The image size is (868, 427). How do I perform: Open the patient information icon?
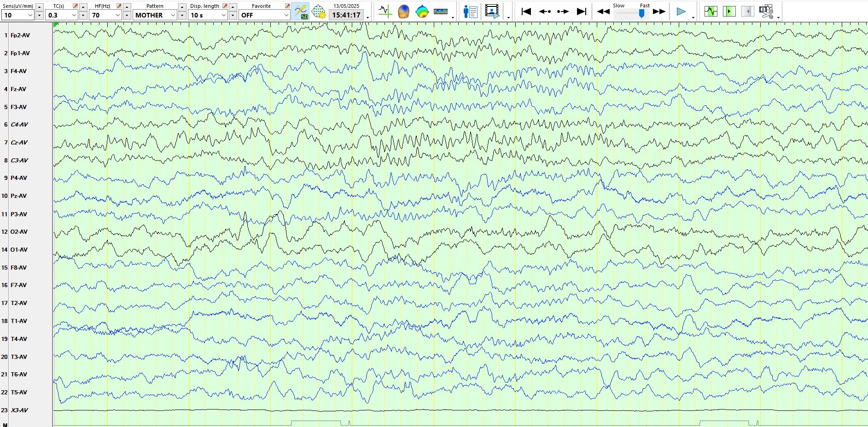470,12
